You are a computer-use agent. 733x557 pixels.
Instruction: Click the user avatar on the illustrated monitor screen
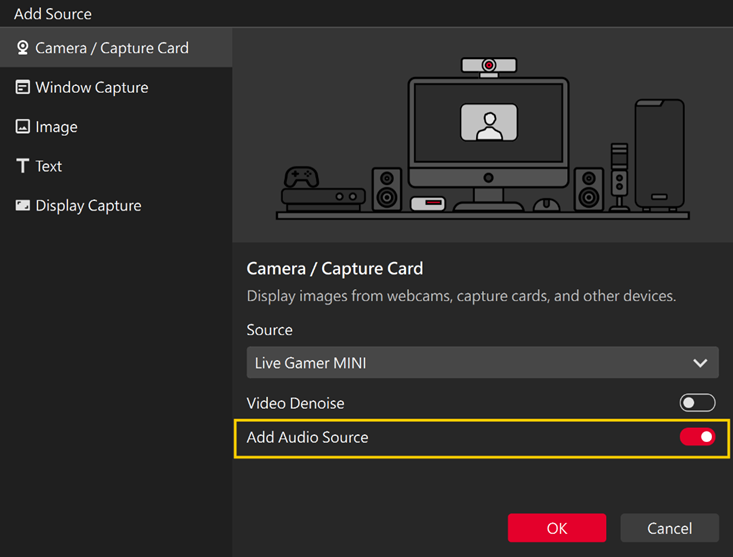click(x=488, y=124)
